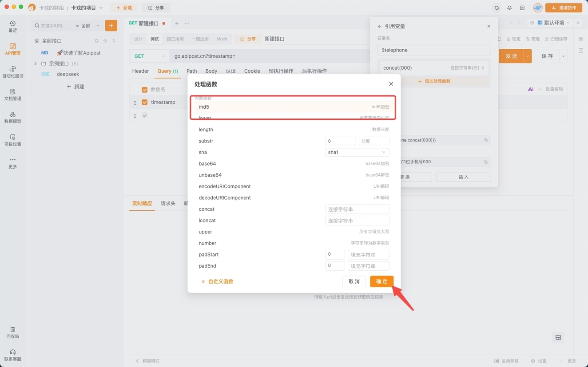This screenshot has width=588, height=367.
Task: Refresh the 全部接口 list
Action: pos(96,41)
